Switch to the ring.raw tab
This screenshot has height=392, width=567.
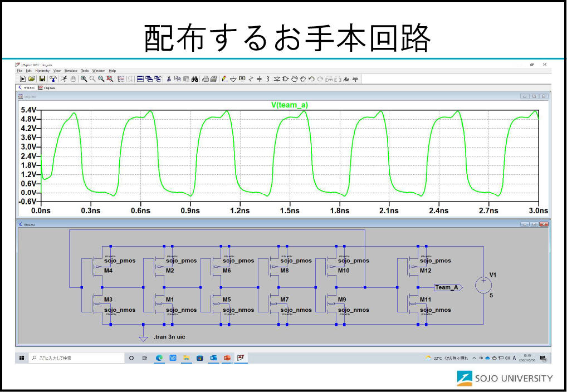coord(48,87)
